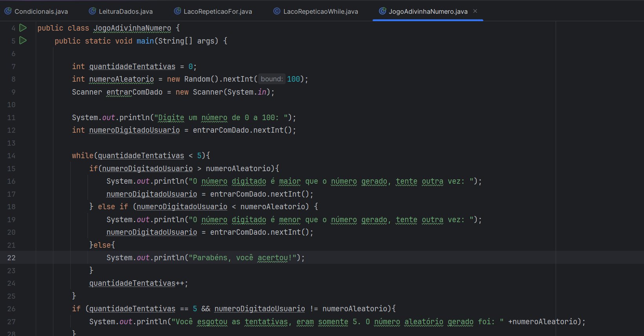Click the 'while' keyword on line 14
The height and width of the screenshot is (336, 644).
pos(82,156)
